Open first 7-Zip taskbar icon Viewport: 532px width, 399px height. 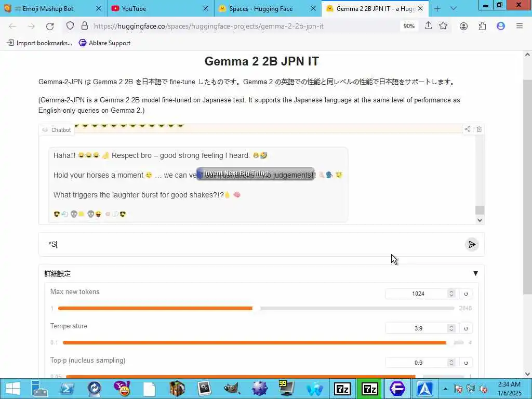[342, 389]
